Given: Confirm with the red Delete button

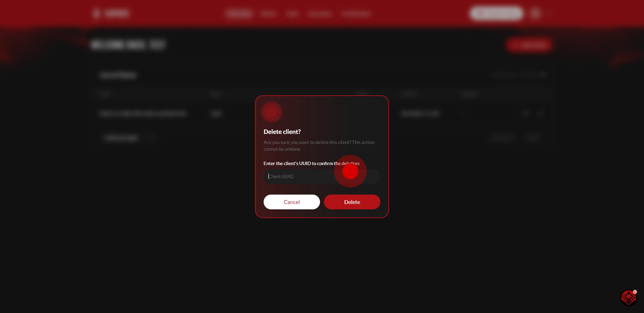Looking at the screenshot, I should pyautogui.click(x=352, y=202).
